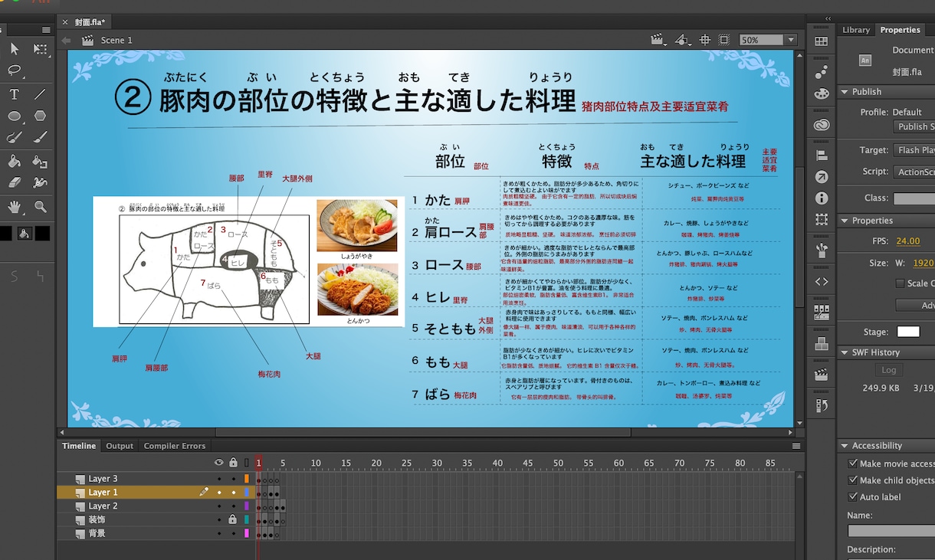Open the History panel icon
935x560 pixels.
click(x=822, y=405)
